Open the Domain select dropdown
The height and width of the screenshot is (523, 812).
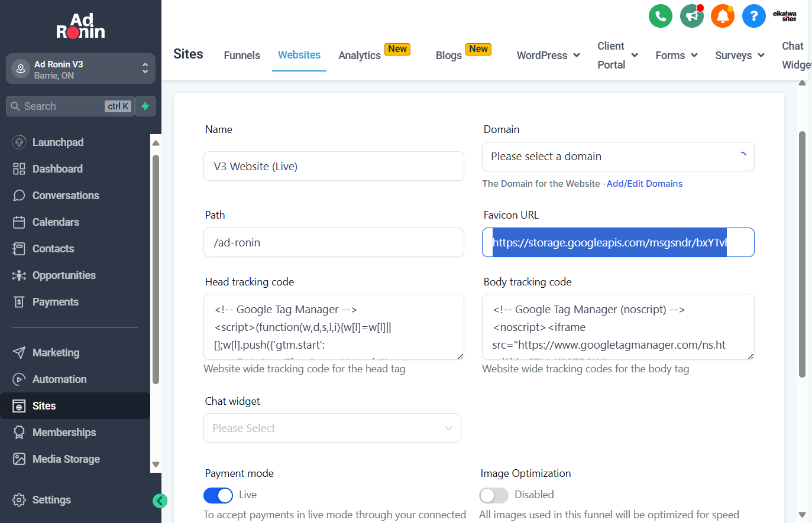(618, 157)
